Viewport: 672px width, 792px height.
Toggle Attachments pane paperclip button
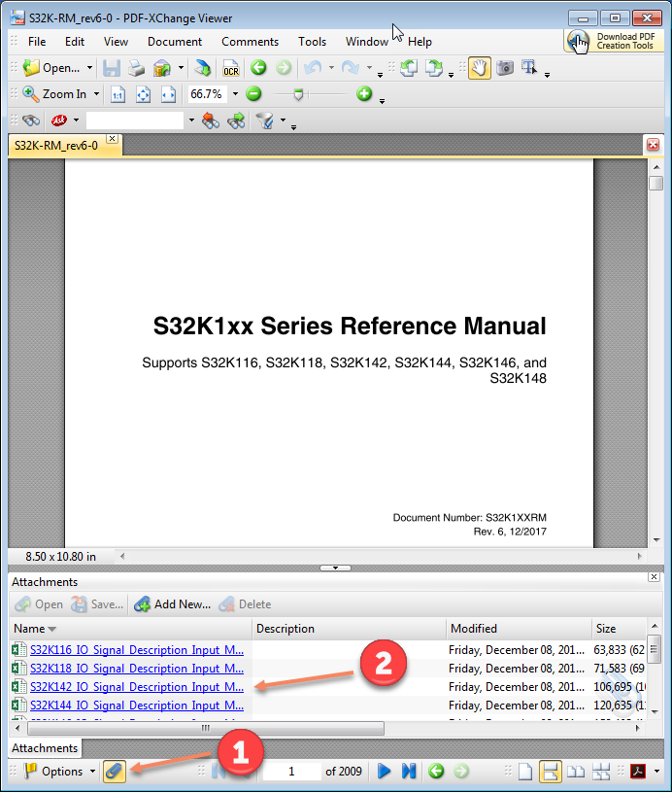115,772
